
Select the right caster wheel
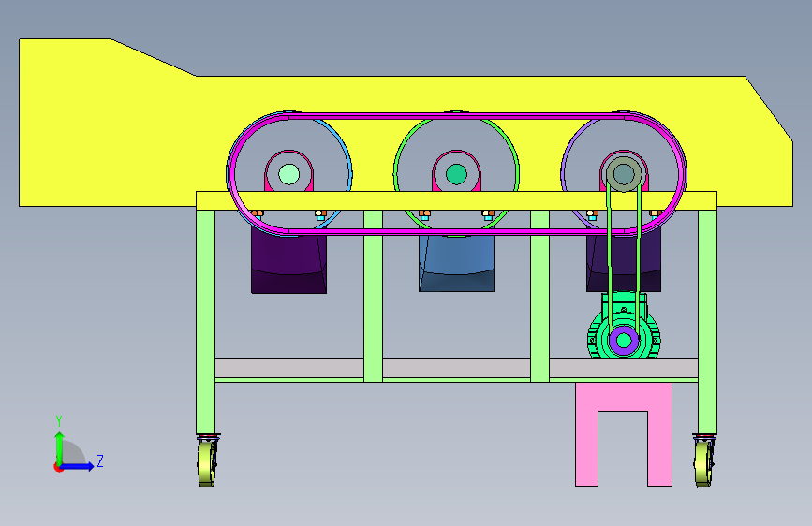click(703, 462)
